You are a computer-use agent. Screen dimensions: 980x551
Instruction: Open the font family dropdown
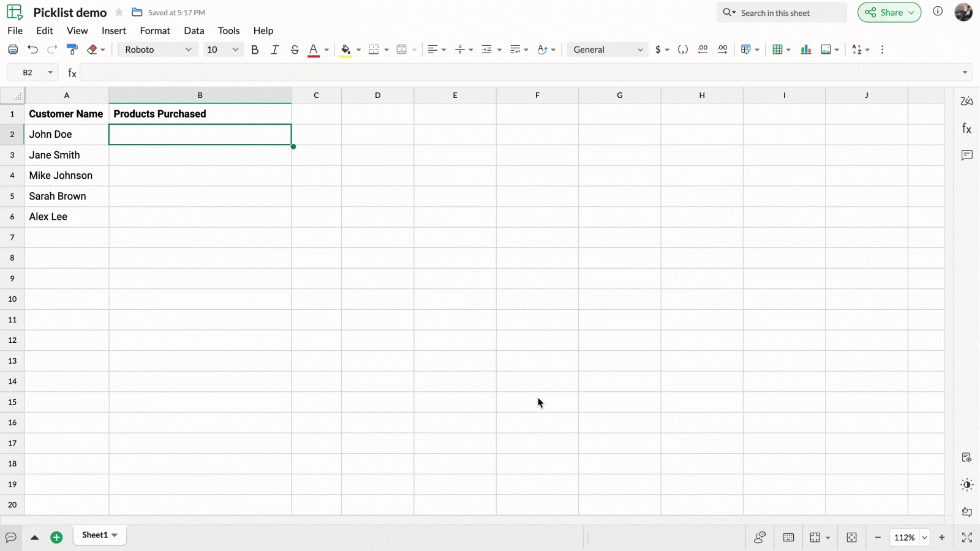157,49
